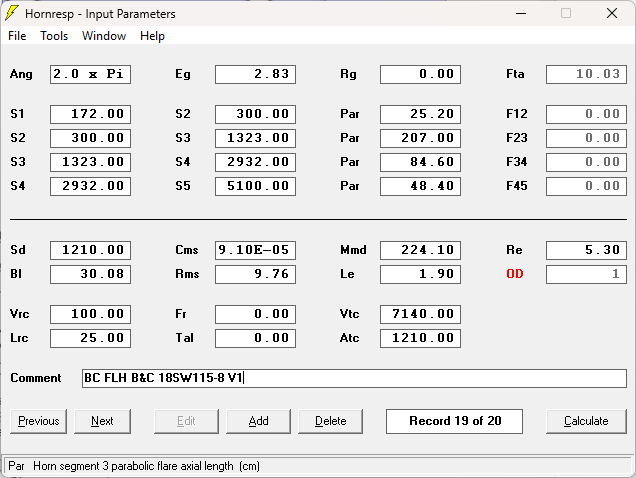Image resolution: width=636 pixels, height=478 pixels.
Task: Click the Record 19 of 20 box
Action: (x=454, y=421)
